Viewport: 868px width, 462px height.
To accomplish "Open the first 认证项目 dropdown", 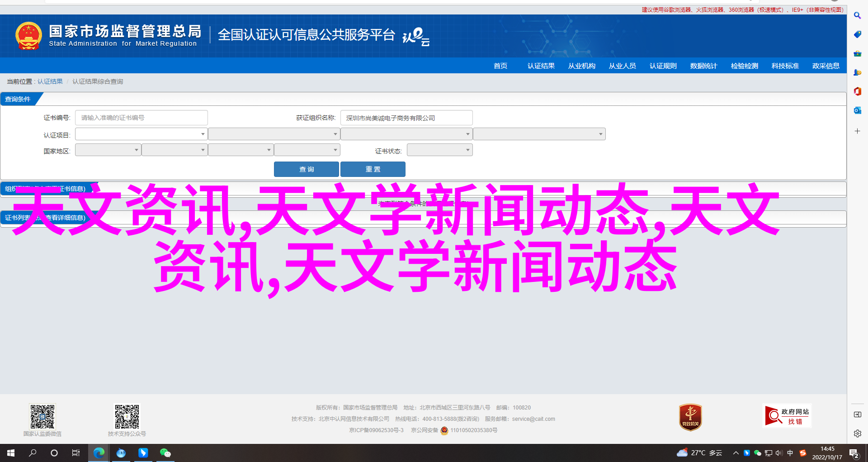I will pyautogui.click(x=141, y=134).
